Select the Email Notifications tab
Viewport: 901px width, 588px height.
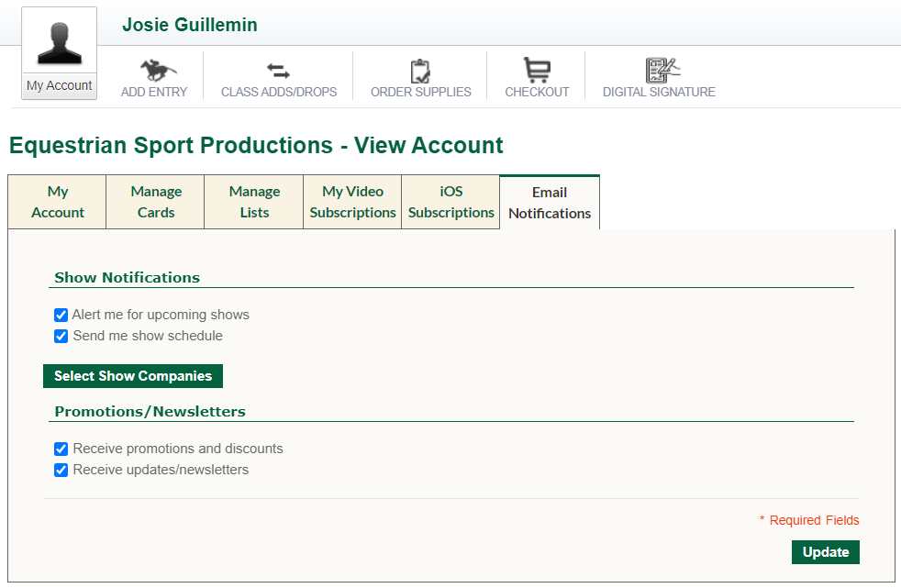point(550,203)
